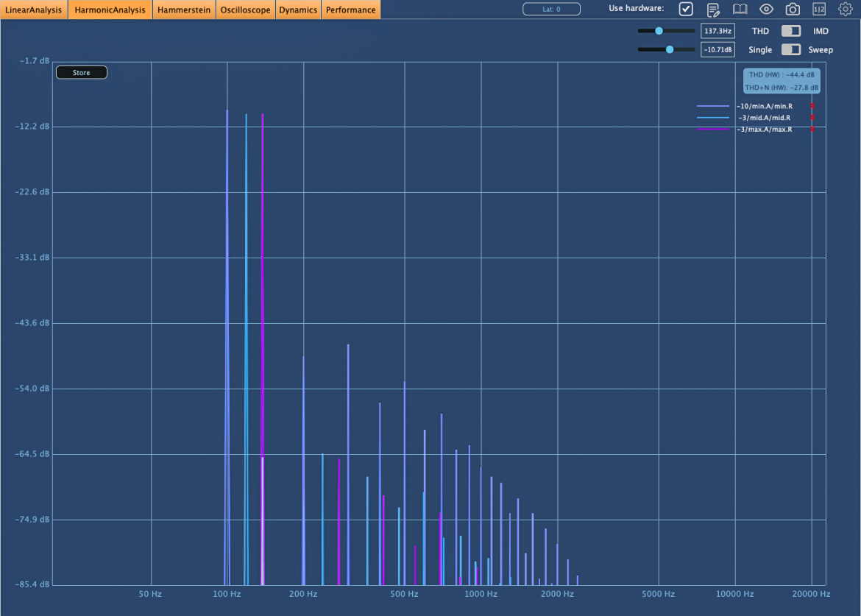Open the Hammerstein tab
This screenshot has width=861, height=616.
click(184, 10)
